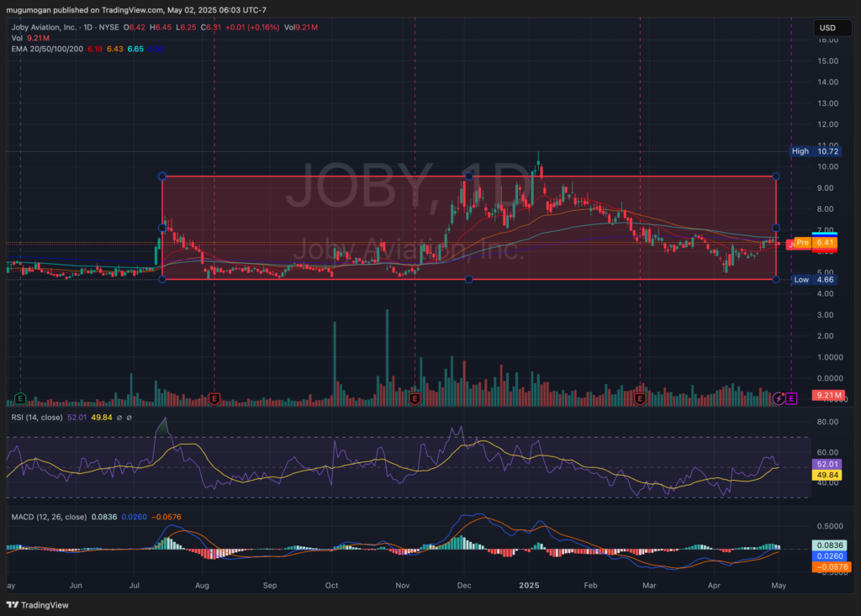Click the 15.00 level on the price scale
This screenshot has width=861, height=616.
(x=828, y=61)
